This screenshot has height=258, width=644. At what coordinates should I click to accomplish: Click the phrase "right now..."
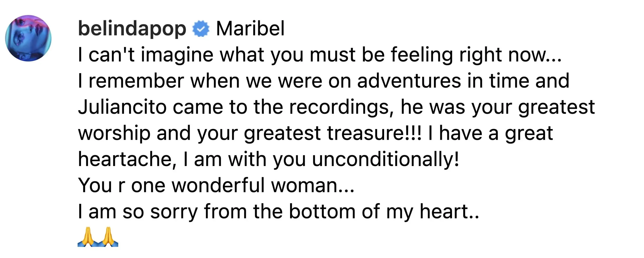[x=510, y=55]
